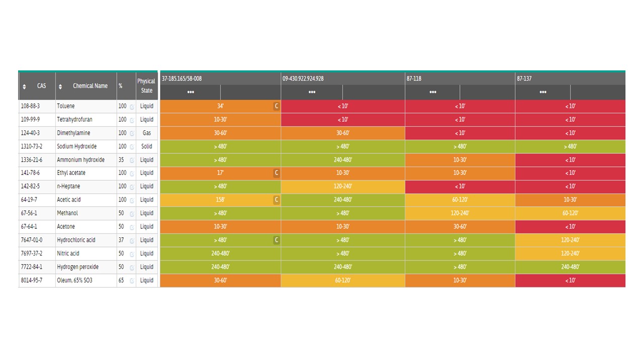Click the 'C' badge on Acetic acid 158' cell
Screen dimensions: 644x362
(276, 200)
